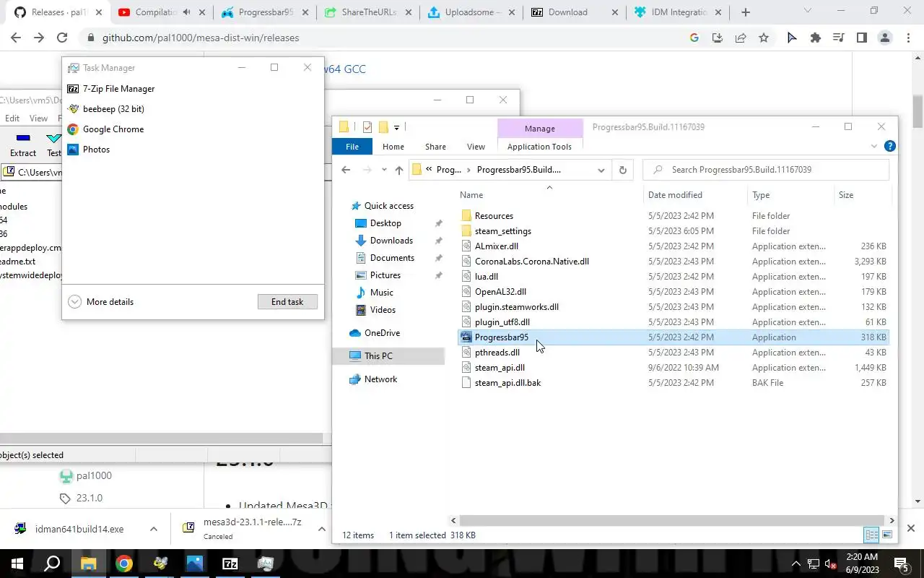Open idman641build14.exe download options arrow
The width and height of the screenshot is (924, 578).
click(x=154, y=530)
